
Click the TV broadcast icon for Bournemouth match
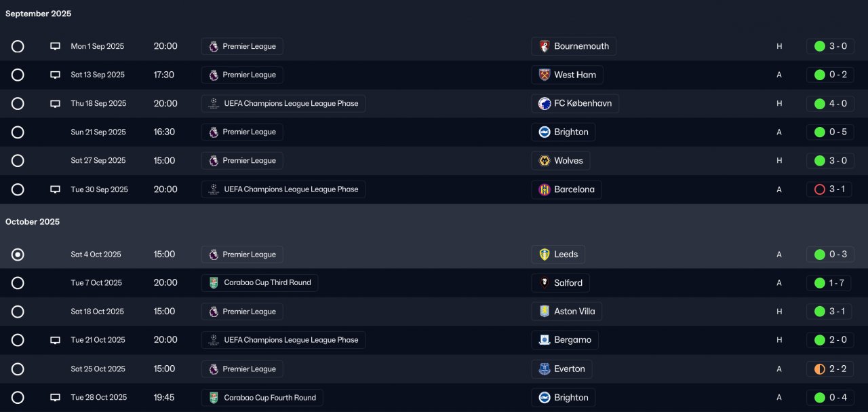point(56,46)
